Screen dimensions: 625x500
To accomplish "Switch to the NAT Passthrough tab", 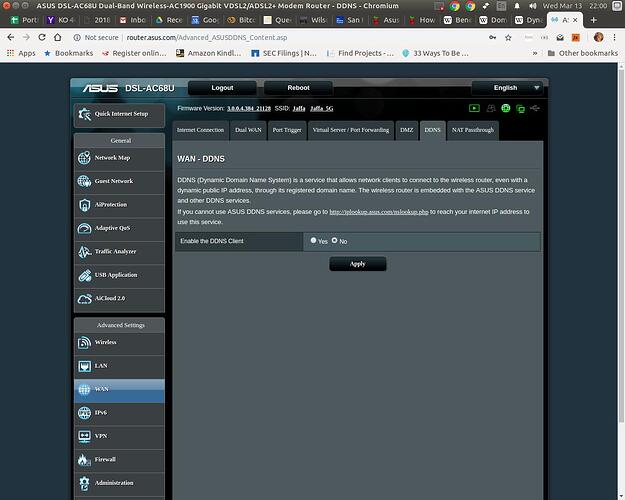I will (473, 130).
